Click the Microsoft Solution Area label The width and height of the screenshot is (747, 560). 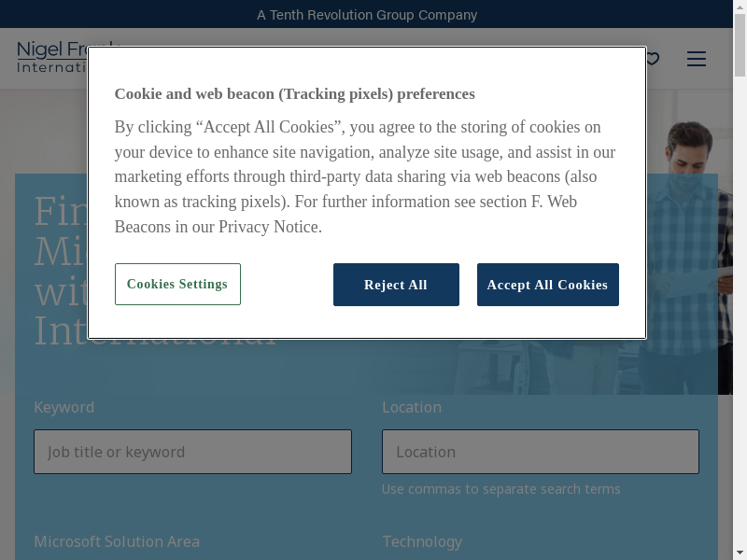(117, 541)
